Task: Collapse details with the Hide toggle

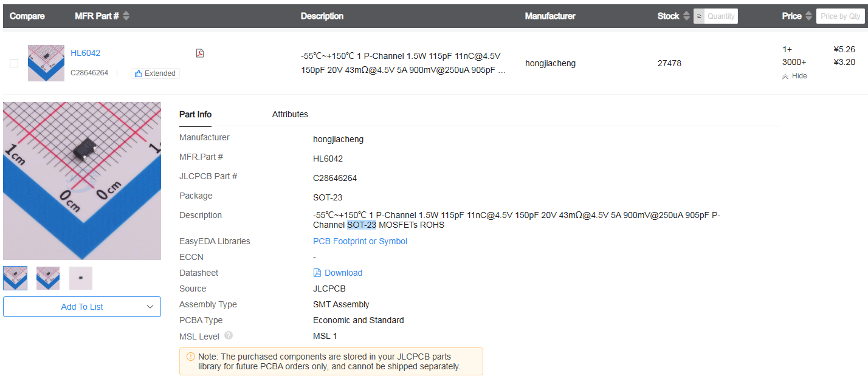Action: click(794, 76)
